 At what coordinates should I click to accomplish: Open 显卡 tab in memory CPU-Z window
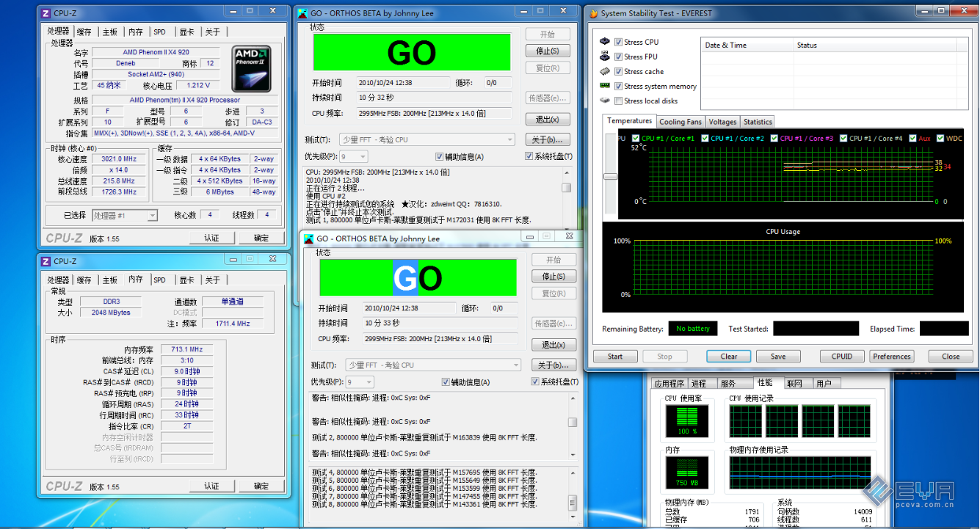186,280
